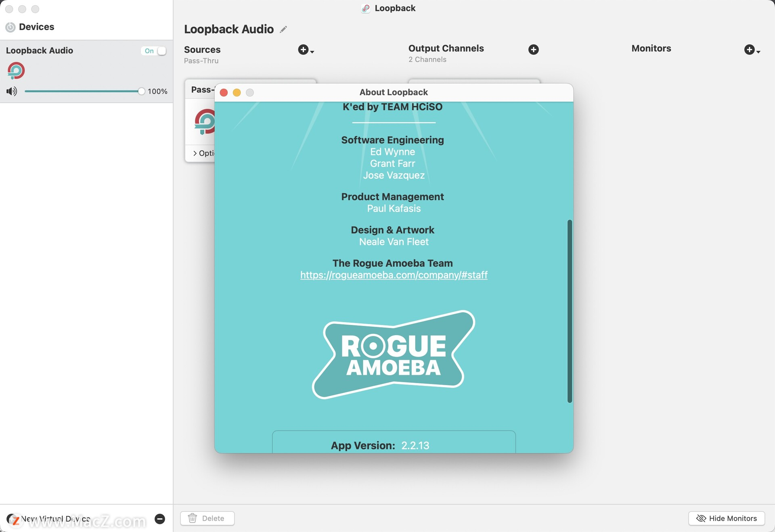Click the name Neale Van Fleet

coord(394,242)
